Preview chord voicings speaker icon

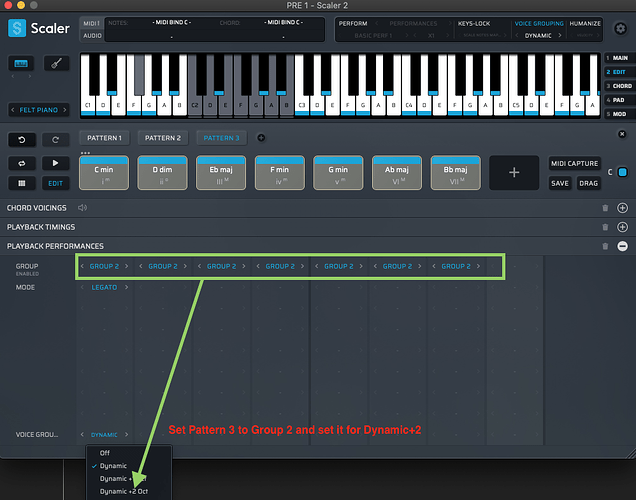(82, 208)
